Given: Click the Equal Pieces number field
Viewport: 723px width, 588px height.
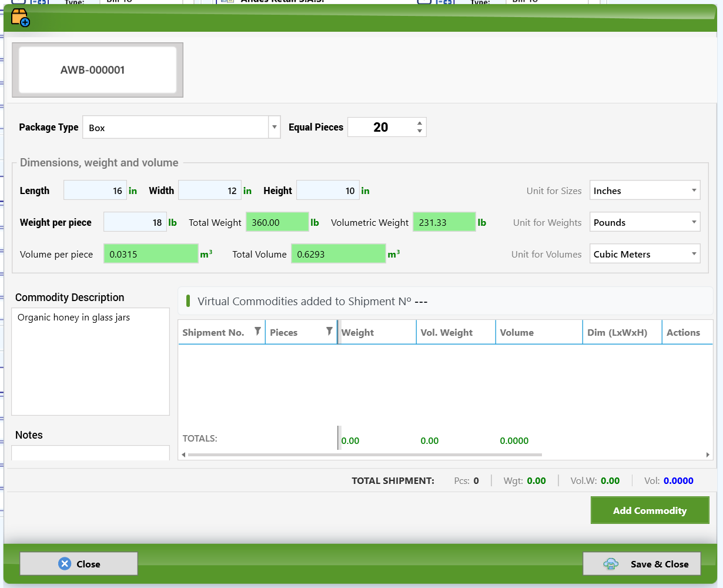Looking at the screenshot, I should coord(381,127).
